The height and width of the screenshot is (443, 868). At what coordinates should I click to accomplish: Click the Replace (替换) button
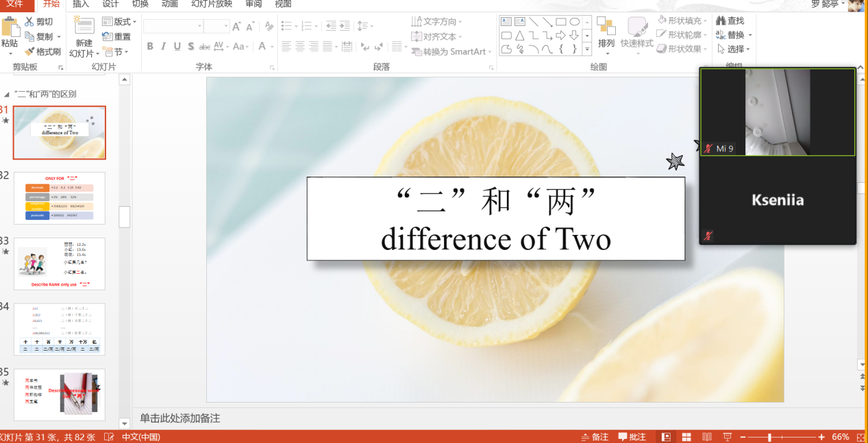coord(734,35)
